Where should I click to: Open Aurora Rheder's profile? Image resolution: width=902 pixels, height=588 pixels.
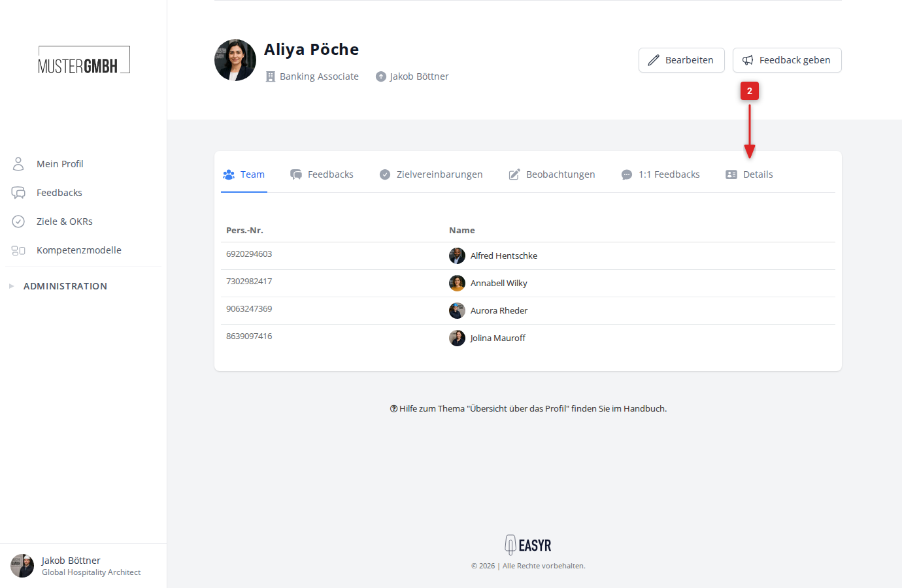[x=499, y=311]
